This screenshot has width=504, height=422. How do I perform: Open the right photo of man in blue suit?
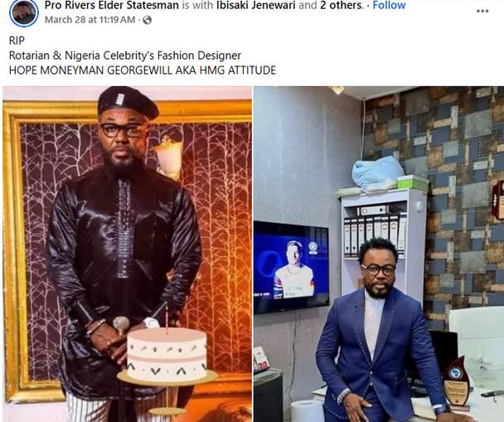click(x=379, y=254)
